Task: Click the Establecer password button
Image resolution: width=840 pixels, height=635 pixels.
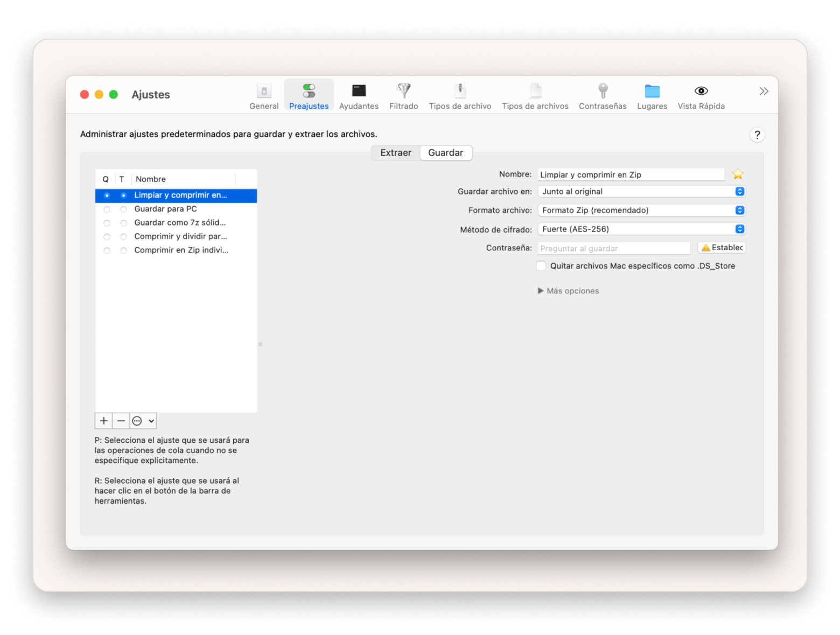Action: pyautogui.click(x=722, y=248)
